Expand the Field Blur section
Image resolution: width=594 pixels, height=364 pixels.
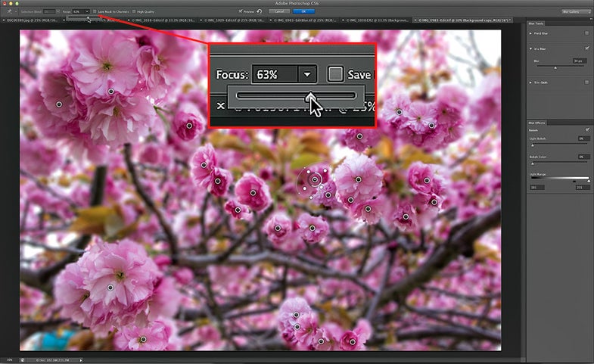pos(530,33)
